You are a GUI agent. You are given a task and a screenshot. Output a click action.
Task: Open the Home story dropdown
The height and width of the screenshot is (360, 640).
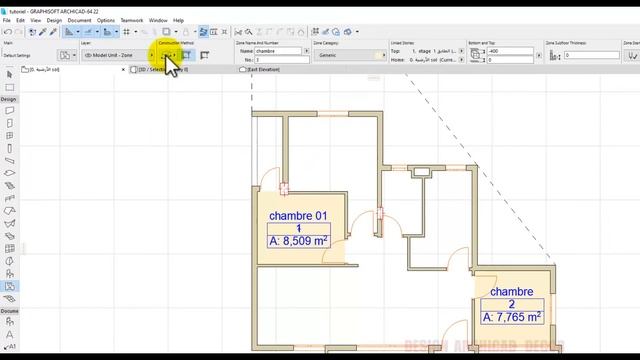pos(461,60)
